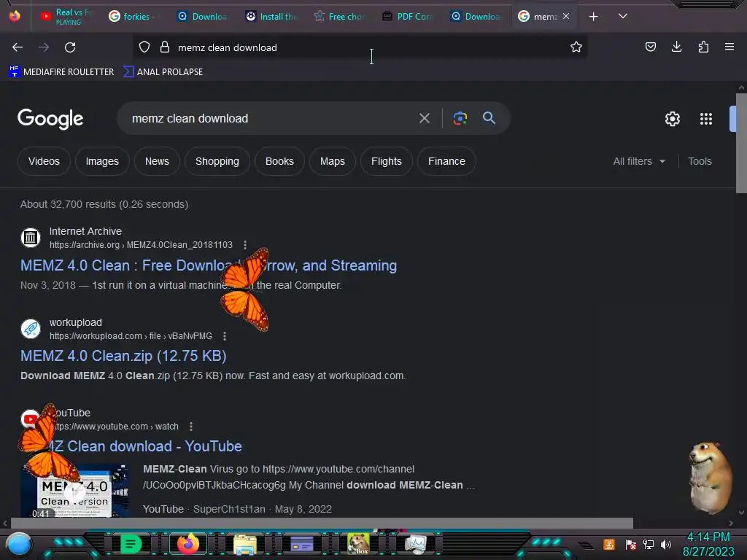Filter results by Books
The height and width of the screenshot is (560, 747).
279,161
